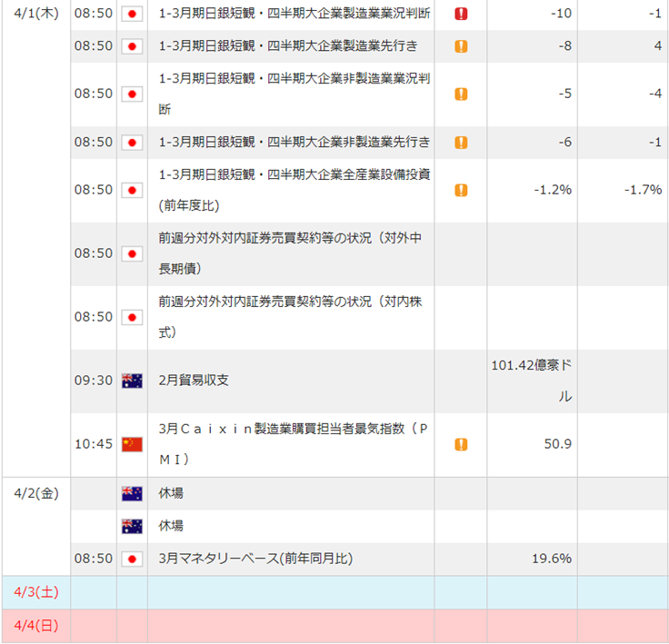This screenshot has height=644, width=669.
Task: Click the 2月貿易収支 indicator name
Action: coord(194,381)
